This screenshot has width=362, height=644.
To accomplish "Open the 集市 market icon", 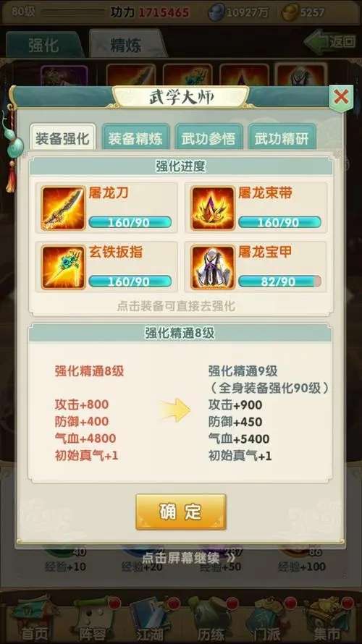I will point(327,619).
